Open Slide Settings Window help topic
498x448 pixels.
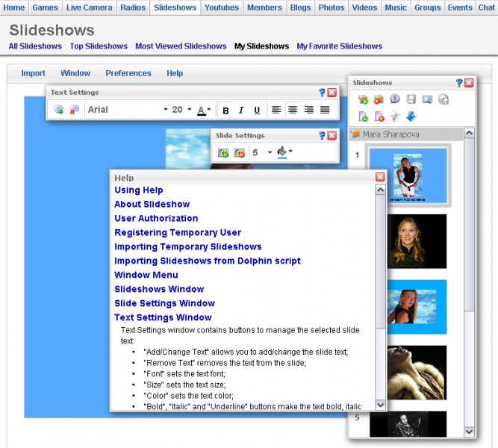(164, 303)
